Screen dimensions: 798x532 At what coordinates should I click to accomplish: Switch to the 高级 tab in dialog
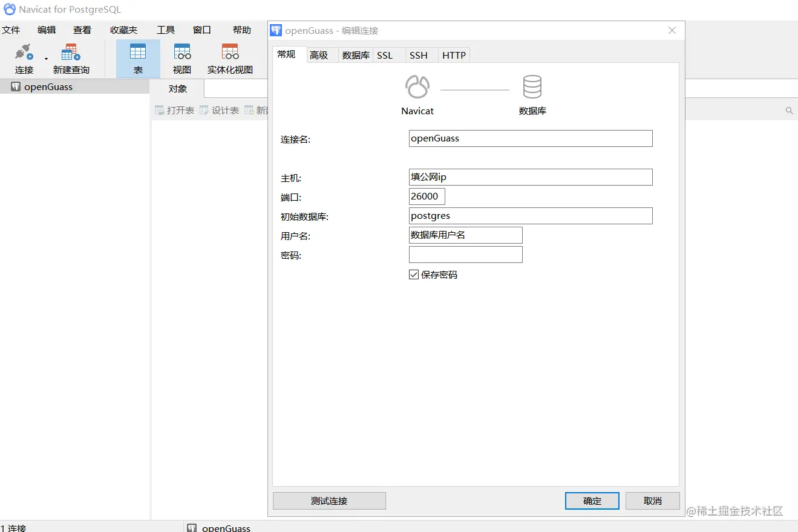click(322, 55)
